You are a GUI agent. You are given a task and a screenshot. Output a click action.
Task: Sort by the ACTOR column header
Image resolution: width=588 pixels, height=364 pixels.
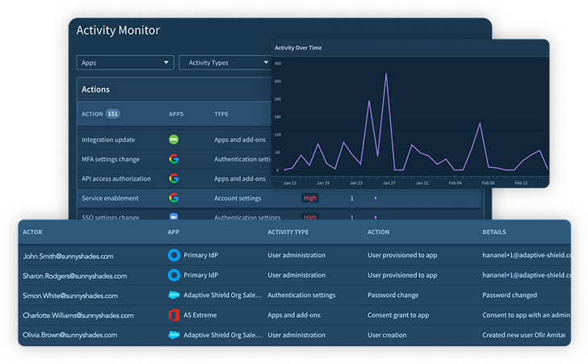point(32,232)
